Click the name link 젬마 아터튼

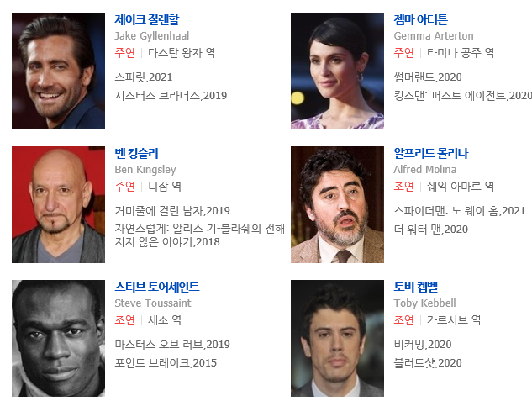pos(421,19)
